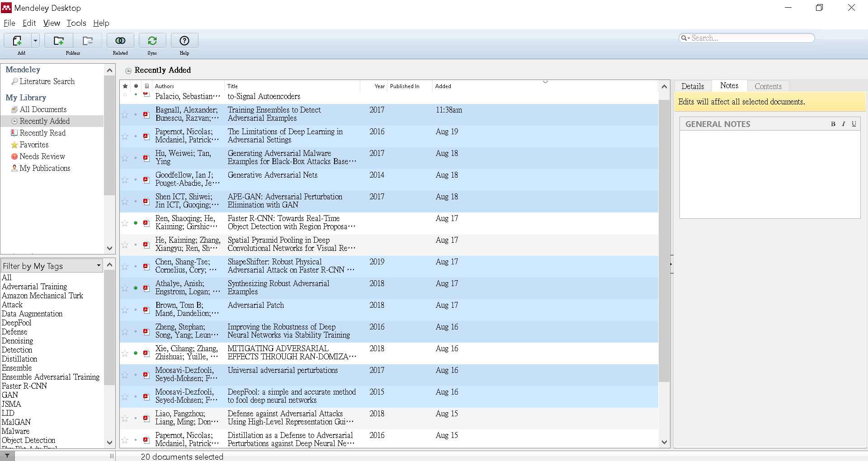Image resolution: width=868 pixels, height=461 pixels.
Task: Toggle bold in General Notes
Action: click(833, 124)
